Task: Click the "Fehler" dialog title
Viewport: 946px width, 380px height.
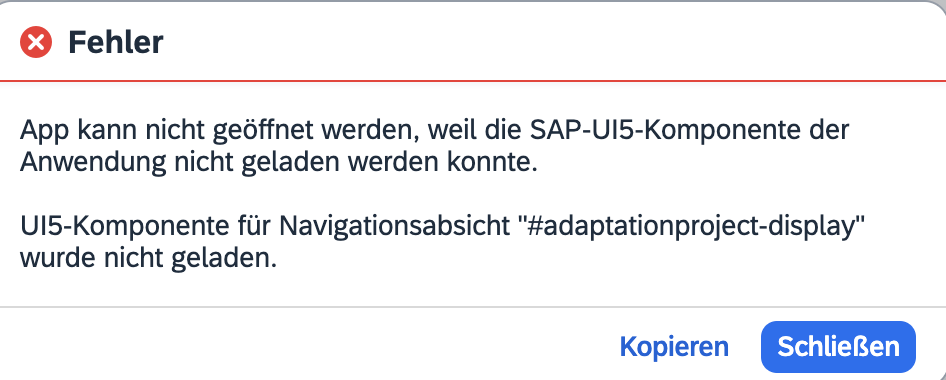Action: tap(115, 42)
